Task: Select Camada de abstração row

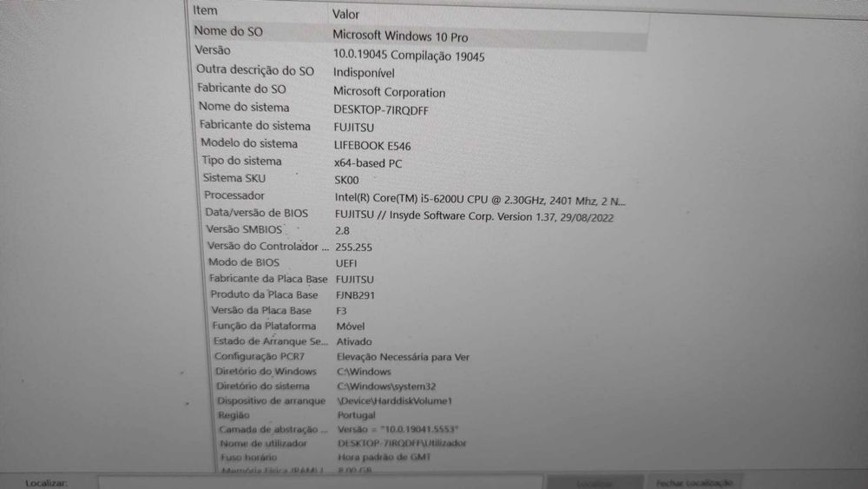Action: (273, 429)
